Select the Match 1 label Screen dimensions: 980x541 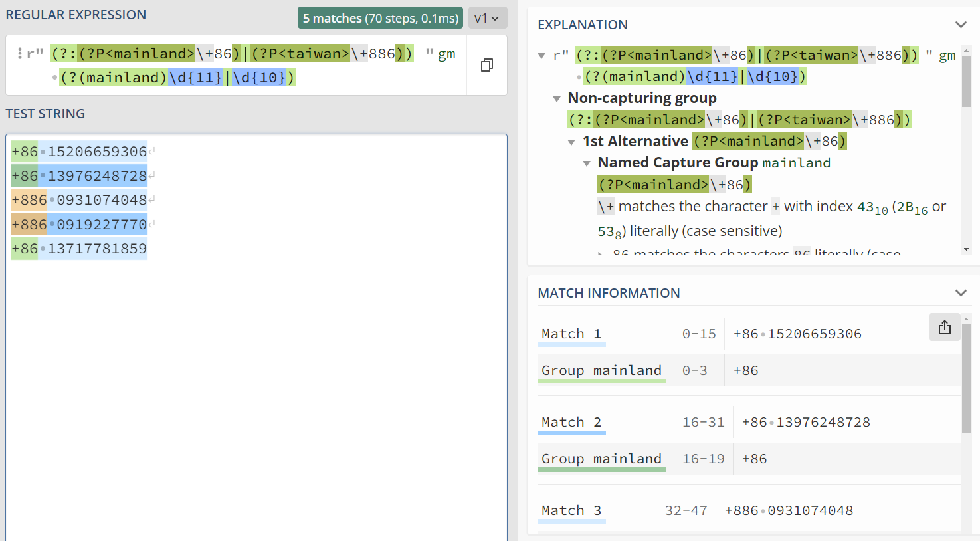click(571, 334)
